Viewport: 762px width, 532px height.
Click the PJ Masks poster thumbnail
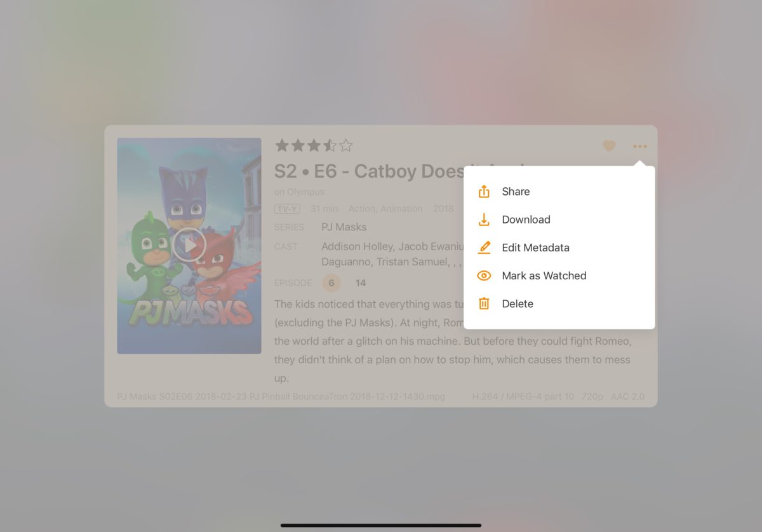[x=189, y=246]
